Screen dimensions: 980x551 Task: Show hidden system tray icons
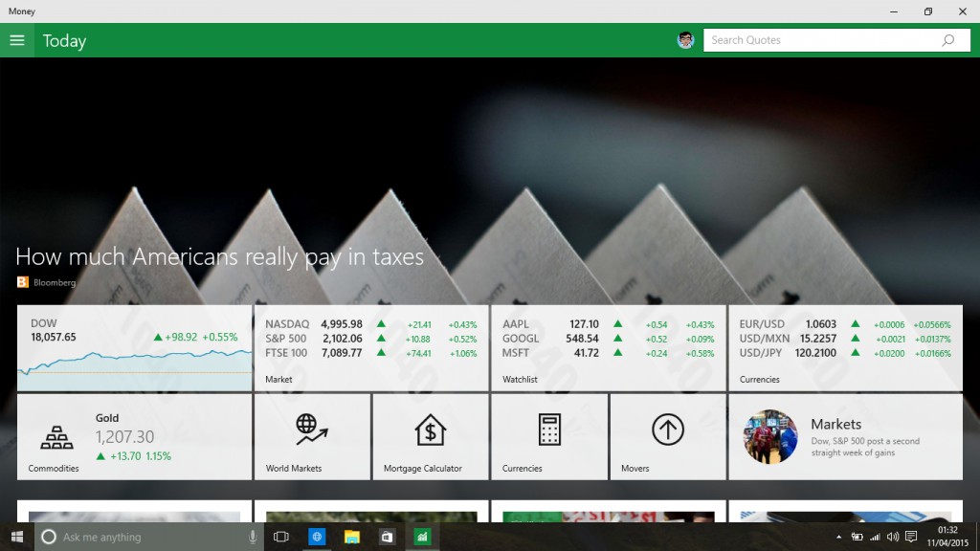[x=838, y=538]
